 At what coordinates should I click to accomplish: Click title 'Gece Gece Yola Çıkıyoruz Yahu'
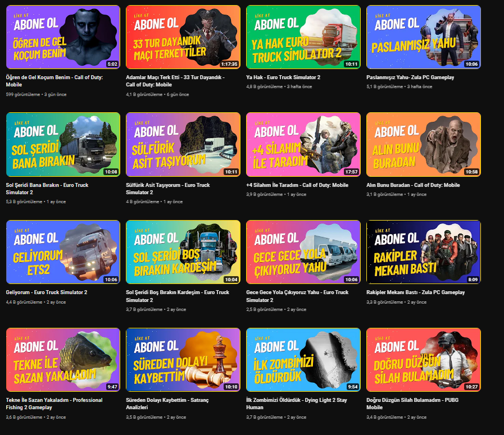coord(297,296)
